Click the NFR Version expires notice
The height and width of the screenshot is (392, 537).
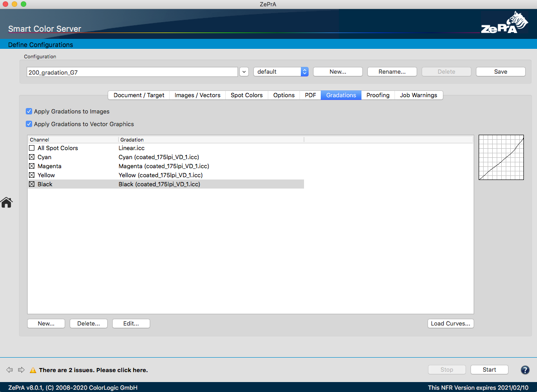coord(478,387)
